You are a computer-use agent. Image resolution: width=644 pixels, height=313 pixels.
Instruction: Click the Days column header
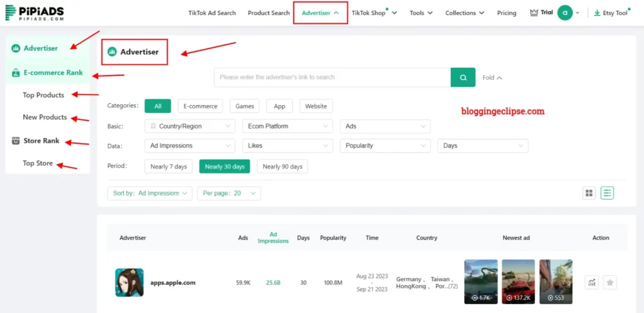point(304,238)
